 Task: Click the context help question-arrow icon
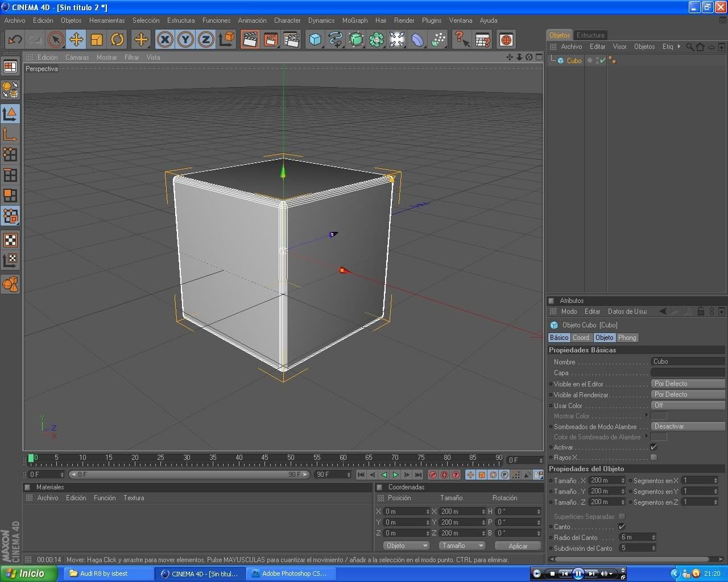(x=462, y=39)
